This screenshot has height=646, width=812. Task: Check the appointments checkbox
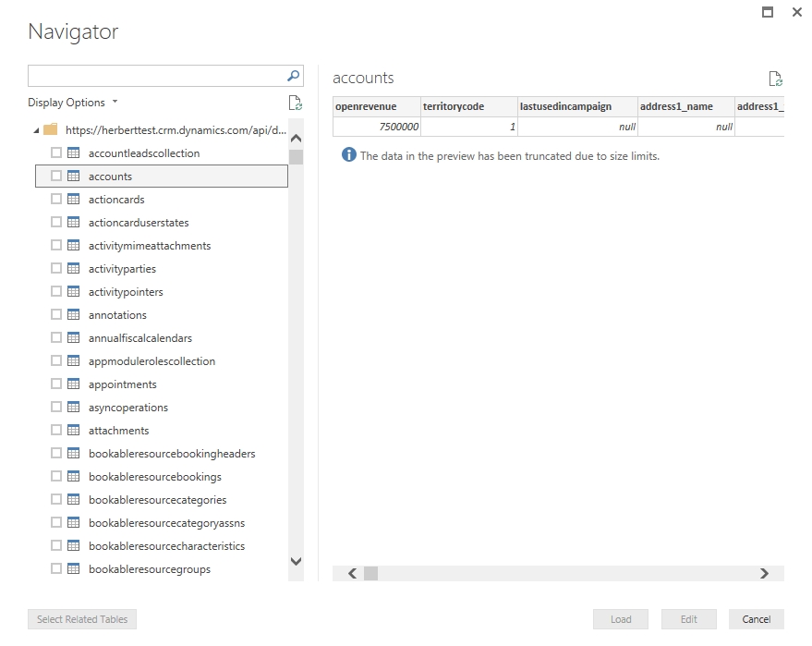(x=56, y=384)
